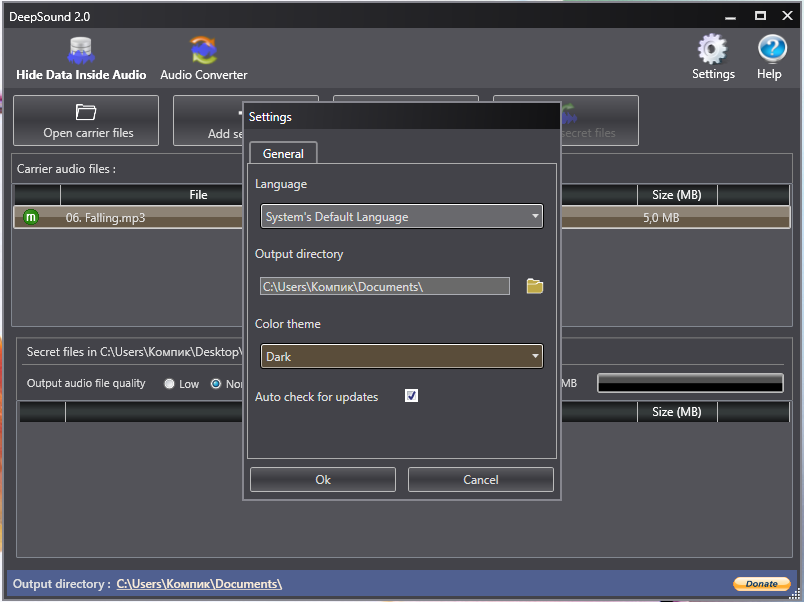Click the Open carrier files button
This screenshot has width=804, height=602.
point(86,121)
